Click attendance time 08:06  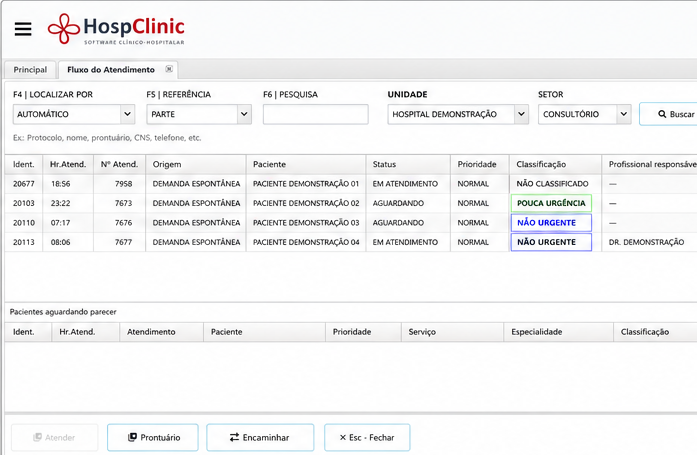[x=60, y=242]
